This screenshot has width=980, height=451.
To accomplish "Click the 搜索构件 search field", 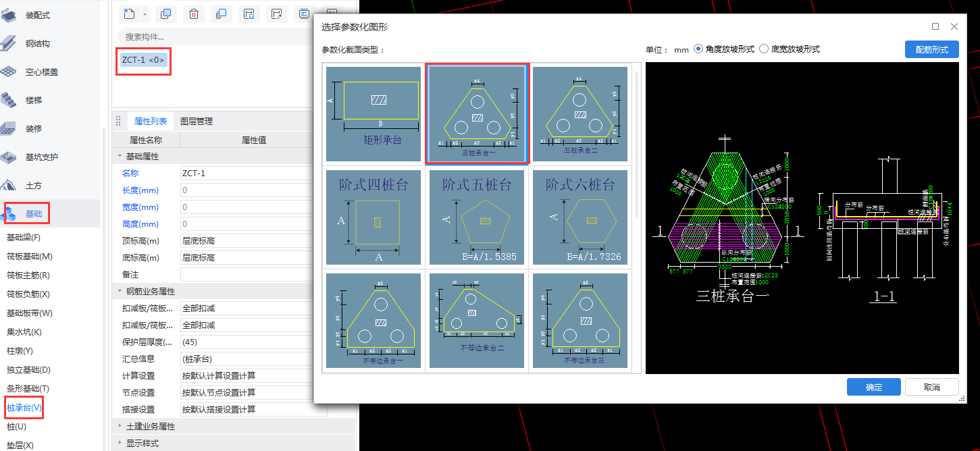I will click(216, 36).
